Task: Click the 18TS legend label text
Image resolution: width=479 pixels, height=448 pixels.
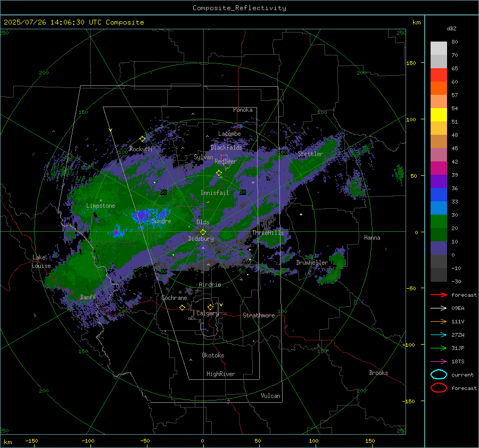Action: click(458, 362)
